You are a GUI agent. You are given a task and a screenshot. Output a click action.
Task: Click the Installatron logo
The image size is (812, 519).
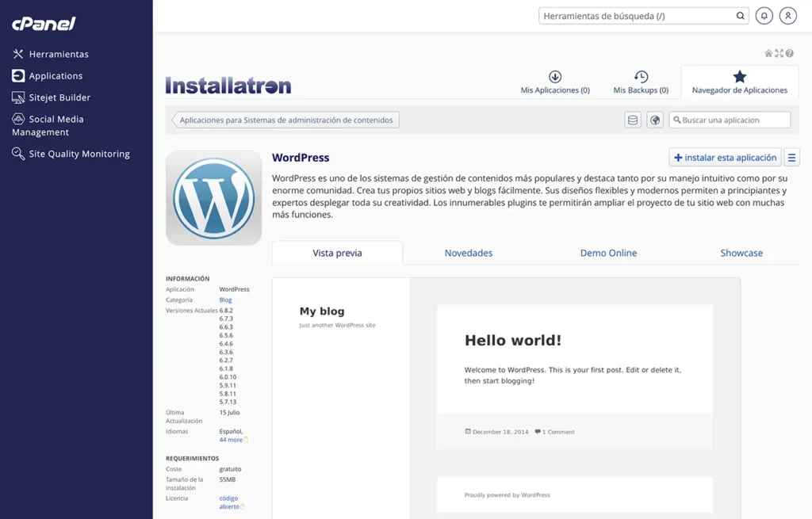[x=228, y=84]
